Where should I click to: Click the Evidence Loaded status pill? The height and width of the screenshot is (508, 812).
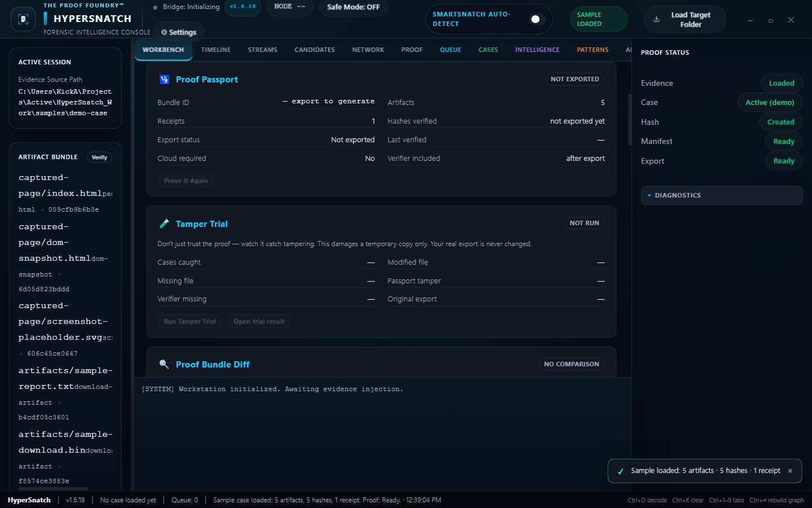point(782,83)
